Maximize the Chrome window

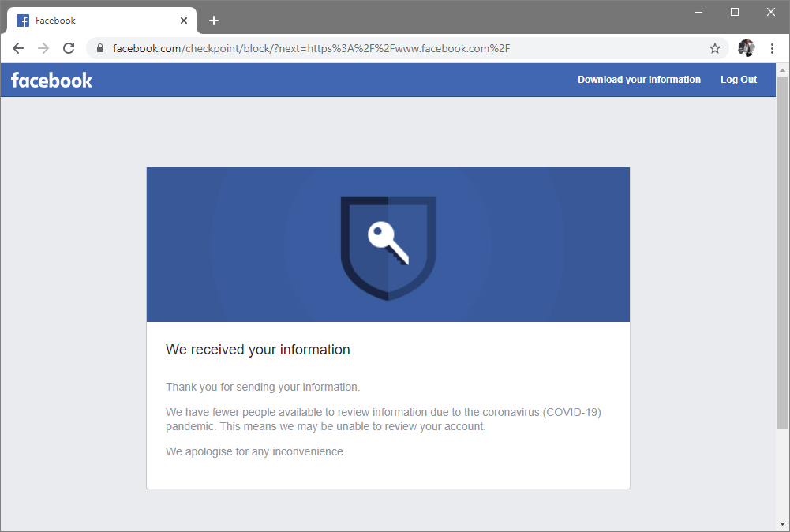(735, 12)
